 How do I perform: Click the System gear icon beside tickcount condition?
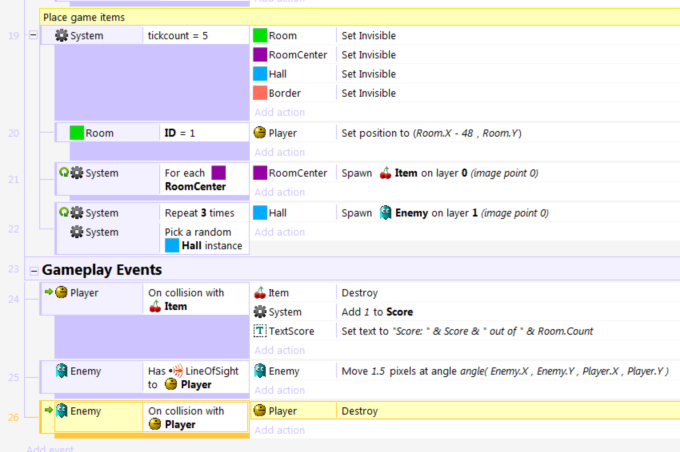[62, 36]
